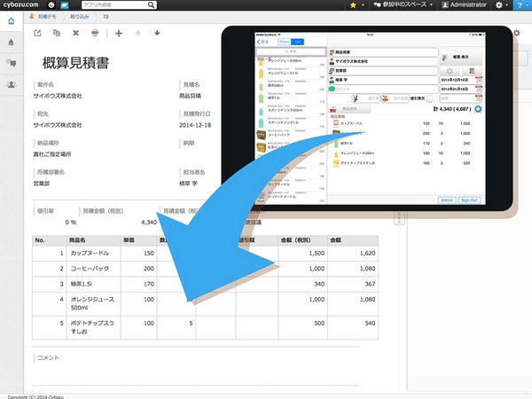Click the edit record pencil icon

tap(37, 34)
